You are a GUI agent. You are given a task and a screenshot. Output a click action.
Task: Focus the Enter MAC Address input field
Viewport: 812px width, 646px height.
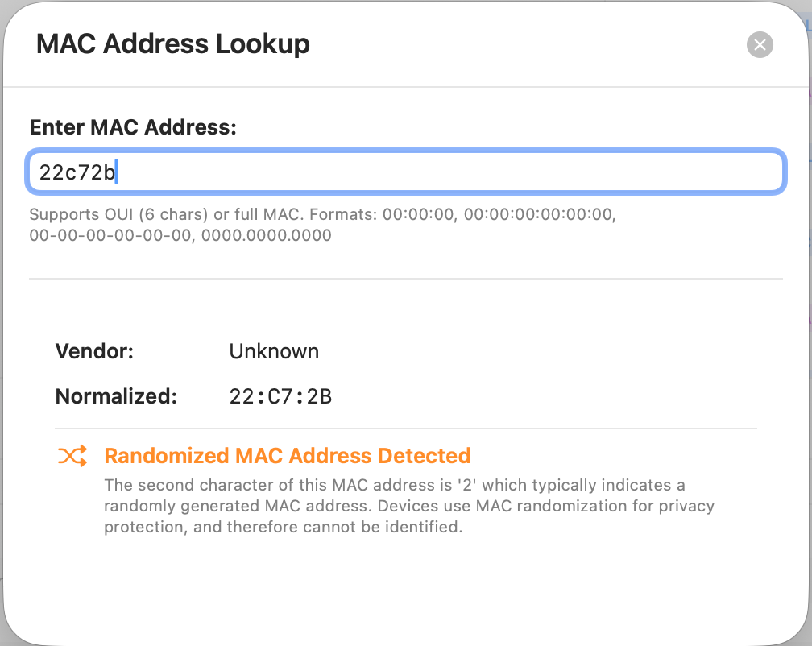click(443, 172)
